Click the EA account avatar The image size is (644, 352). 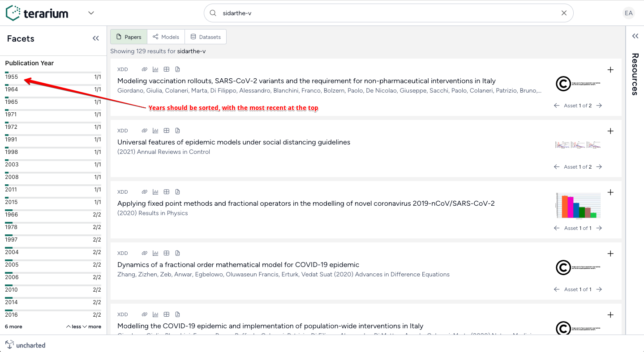[628, 13]
